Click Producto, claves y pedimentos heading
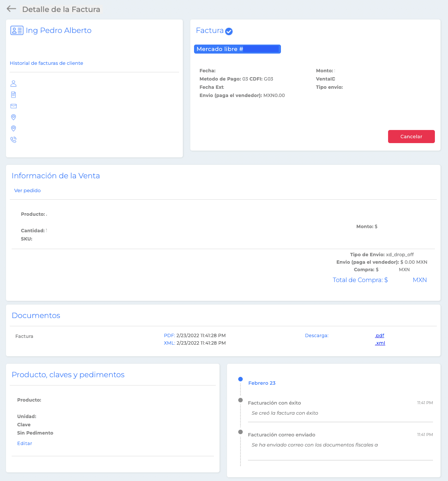Viewport: 448px width, 481px height. [68, 375]
